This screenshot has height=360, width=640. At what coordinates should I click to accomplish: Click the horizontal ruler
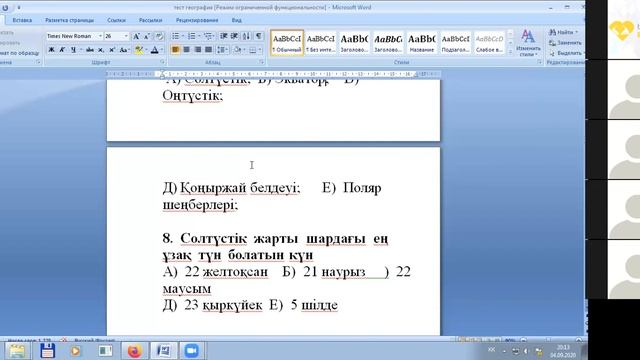click(x=273, y=74)
